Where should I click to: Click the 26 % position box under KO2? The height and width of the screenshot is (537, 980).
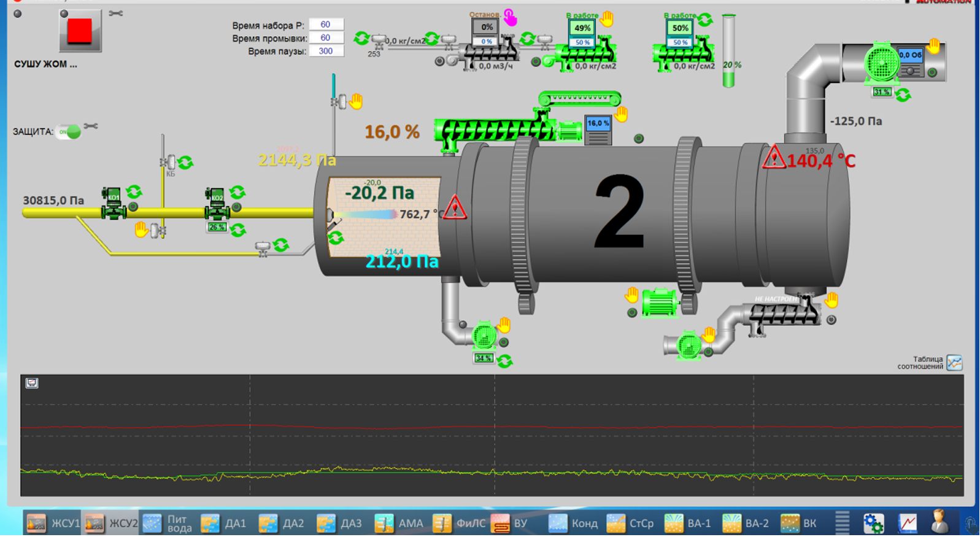pyautogui.click(x=217, y=227)
